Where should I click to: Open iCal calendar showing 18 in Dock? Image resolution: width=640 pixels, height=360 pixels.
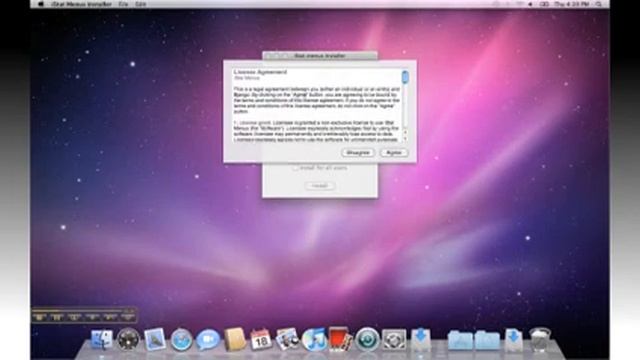(x=261, y=340)
